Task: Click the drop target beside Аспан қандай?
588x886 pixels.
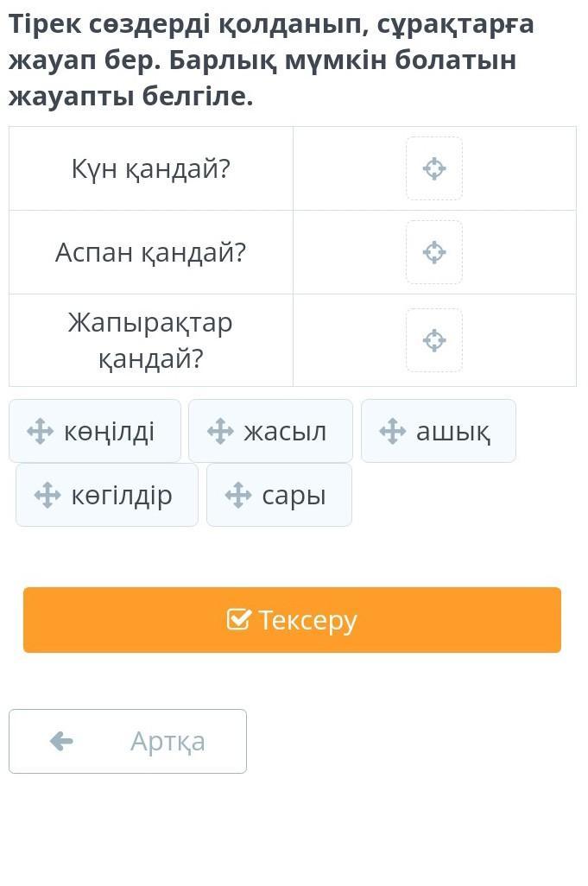Action: point(433,252)
